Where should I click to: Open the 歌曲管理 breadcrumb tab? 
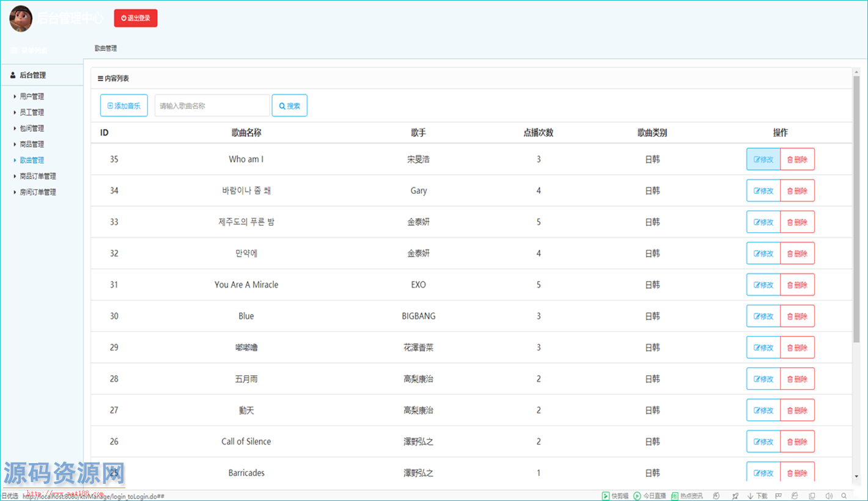coord(106,48)
